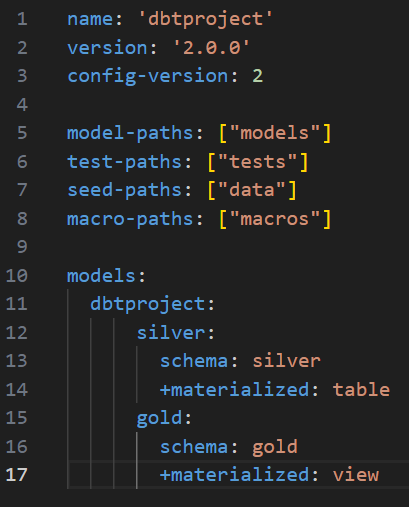Click the schema value silver
Screen dimensions: 409x507
click(286, 361)
